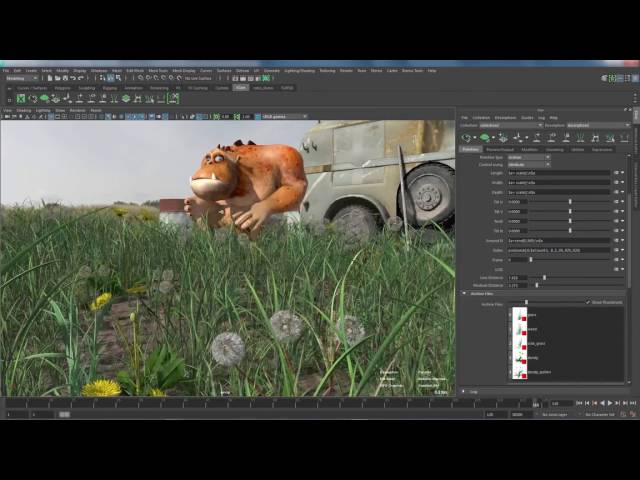The image size is (640, 480).
Task: Click the Length expression input field
Action: (559, 173)
